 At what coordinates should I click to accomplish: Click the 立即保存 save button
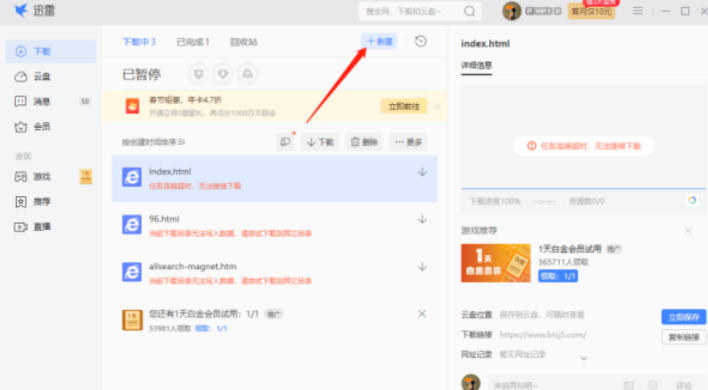[x=684, y=317]
